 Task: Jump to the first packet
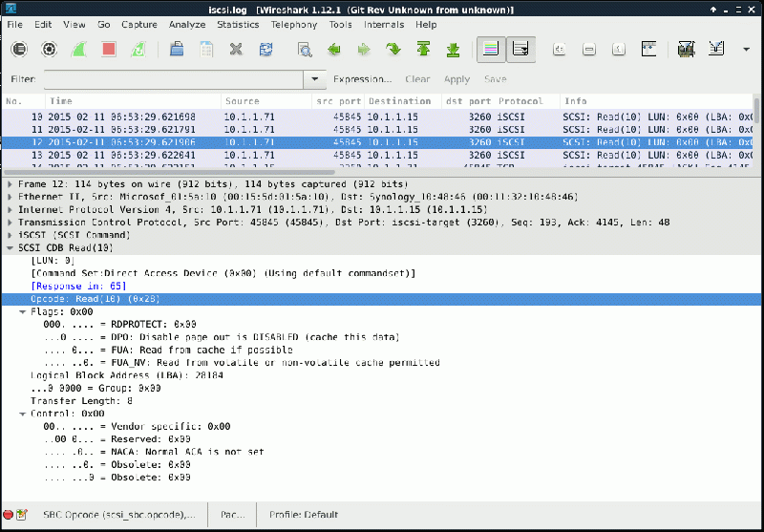click(423, 50)
